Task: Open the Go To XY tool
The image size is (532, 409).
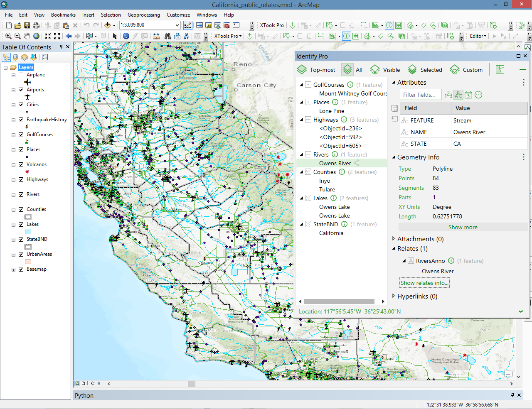Action: tap(186, 36)
